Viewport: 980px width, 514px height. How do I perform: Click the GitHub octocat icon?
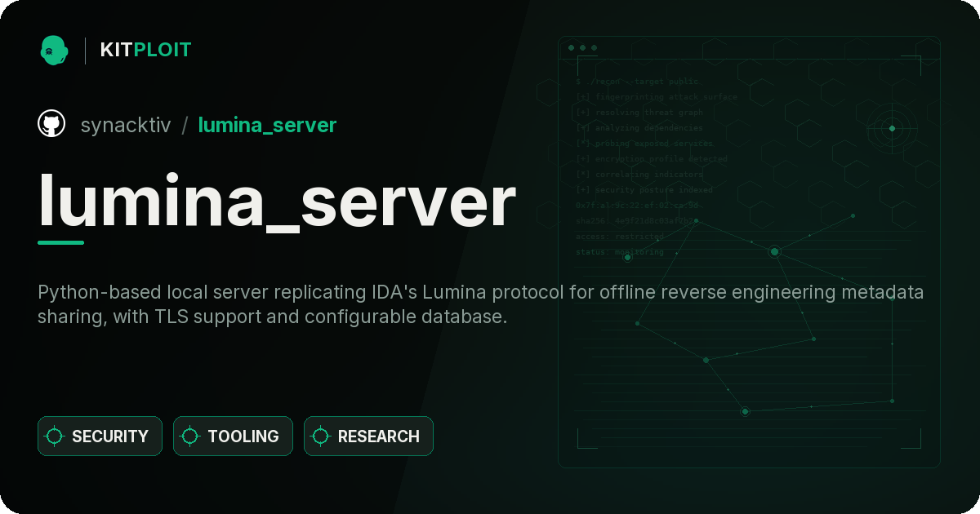pos(51,124)
